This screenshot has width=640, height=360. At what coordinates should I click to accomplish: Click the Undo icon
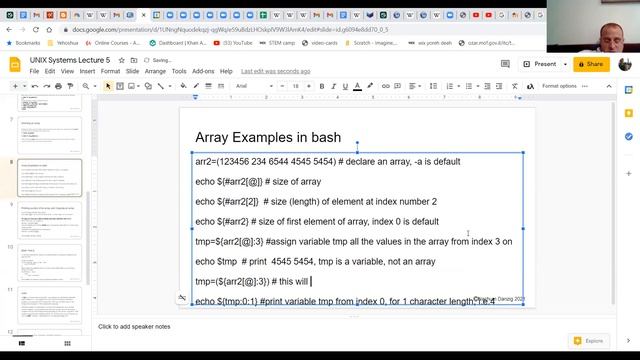[35, 86]
